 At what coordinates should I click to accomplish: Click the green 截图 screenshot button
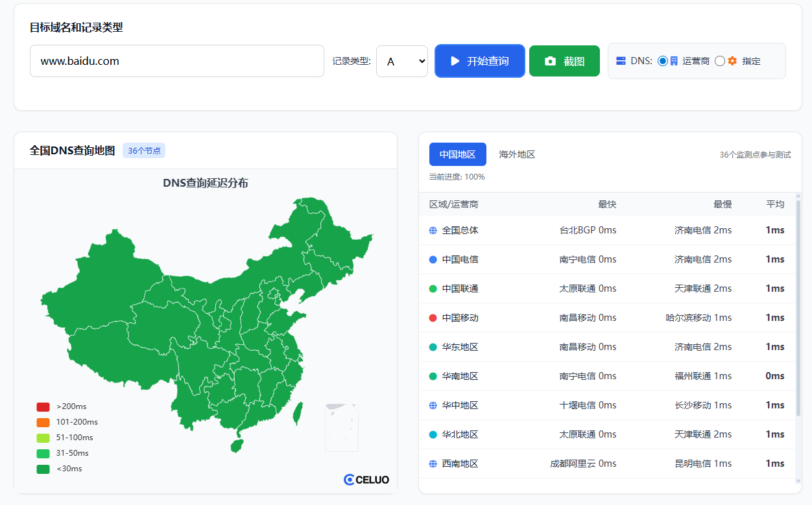[x=564, y=61]
